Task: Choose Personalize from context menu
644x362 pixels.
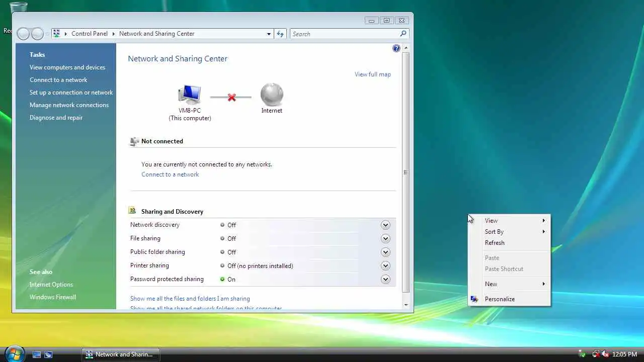Action: [x=509, y=299]
